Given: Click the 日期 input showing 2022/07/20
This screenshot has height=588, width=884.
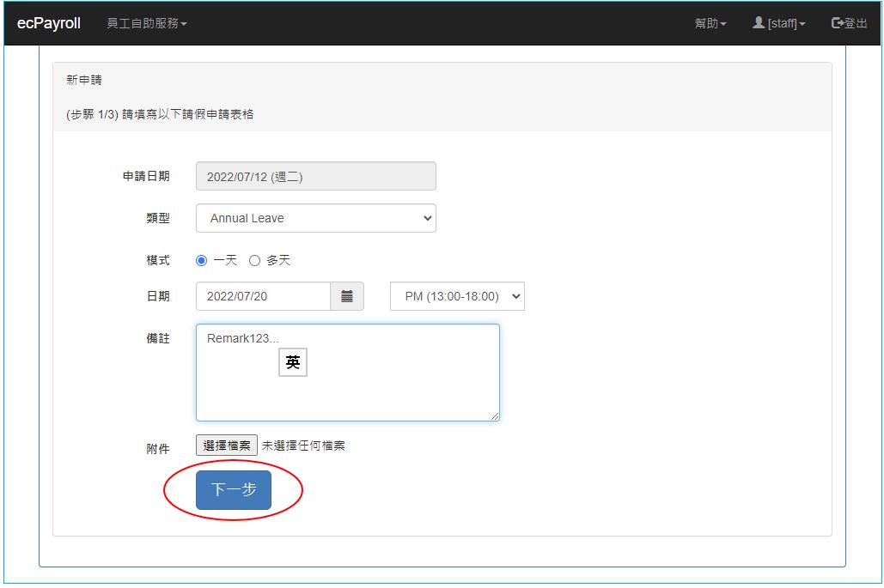Looking at the screenshot, I should 263,296.
